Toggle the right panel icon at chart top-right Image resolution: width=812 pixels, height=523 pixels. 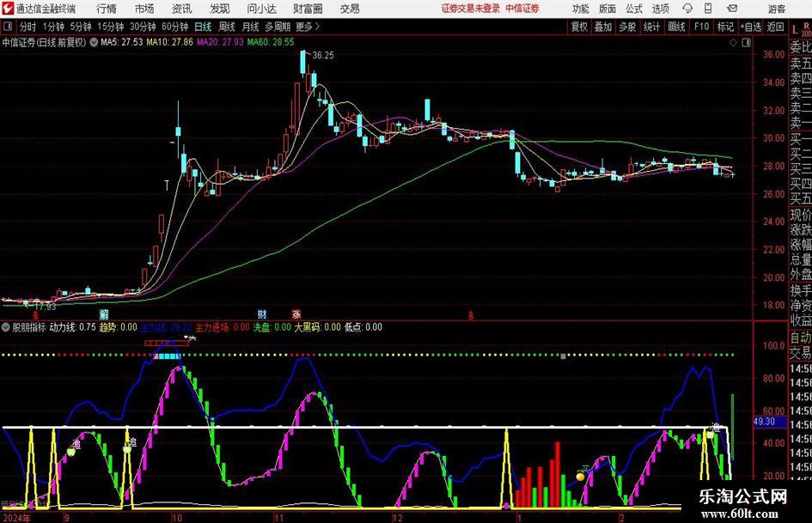746,42
